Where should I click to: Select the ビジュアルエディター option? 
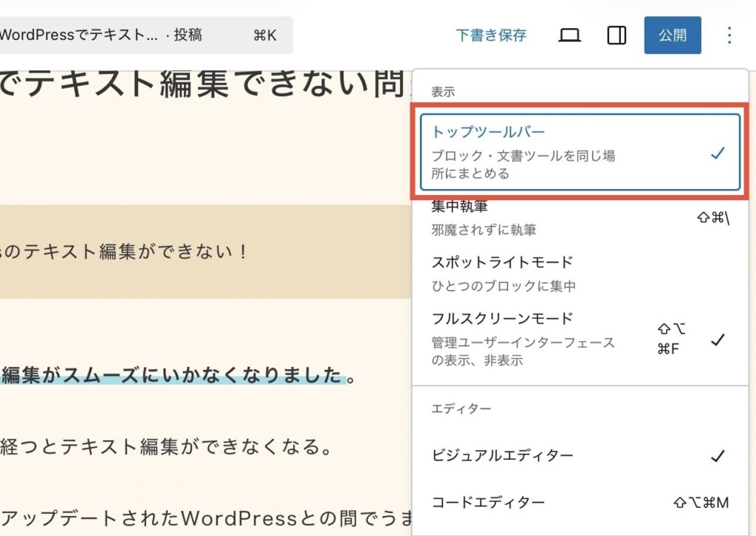tap(580, 456)
